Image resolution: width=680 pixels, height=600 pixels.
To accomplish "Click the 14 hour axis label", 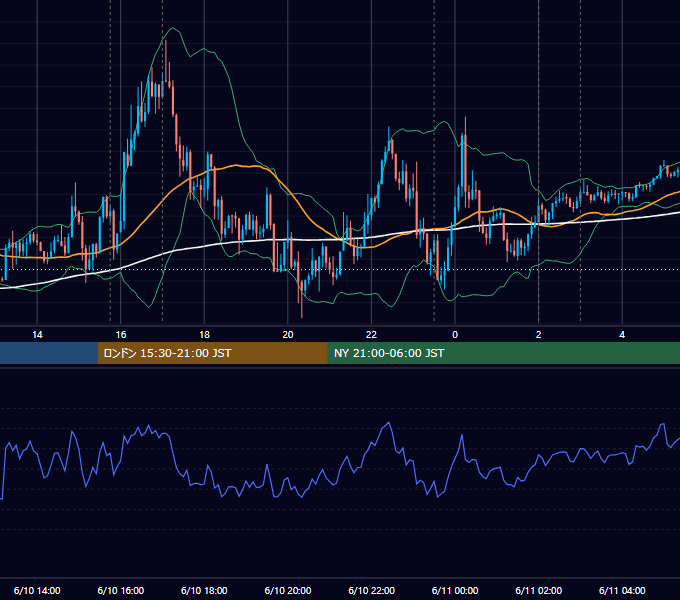I will pyautogui.click(x=37, y=335).
